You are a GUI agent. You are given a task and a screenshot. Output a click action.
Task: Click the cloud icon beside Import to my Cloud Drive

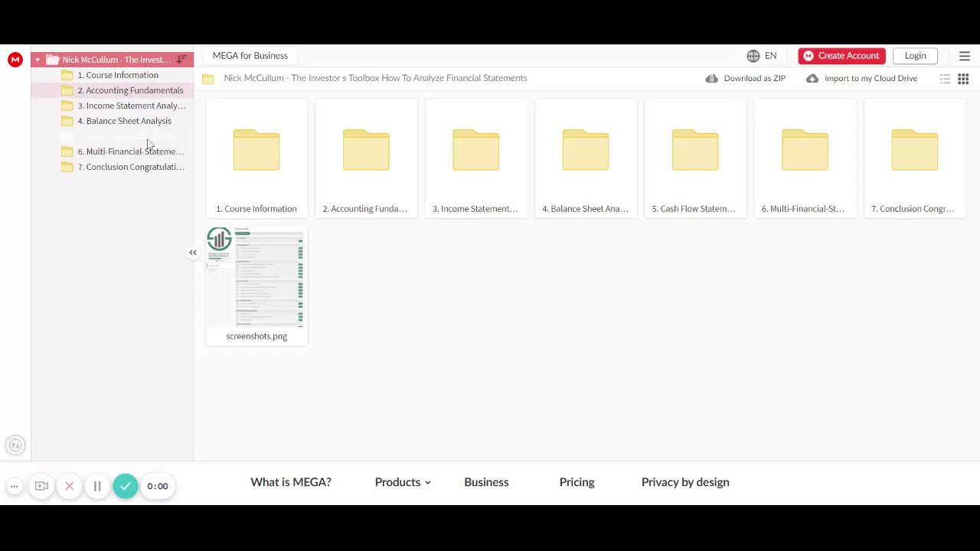point(812,78)
